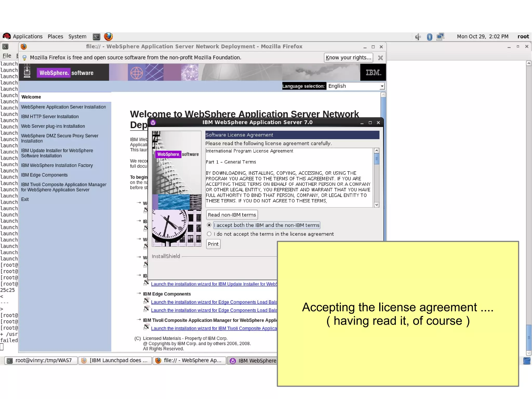The width and height of the screenshot is (532, 399).
Task: Click the license agreement text area
Action: [289, 178]
